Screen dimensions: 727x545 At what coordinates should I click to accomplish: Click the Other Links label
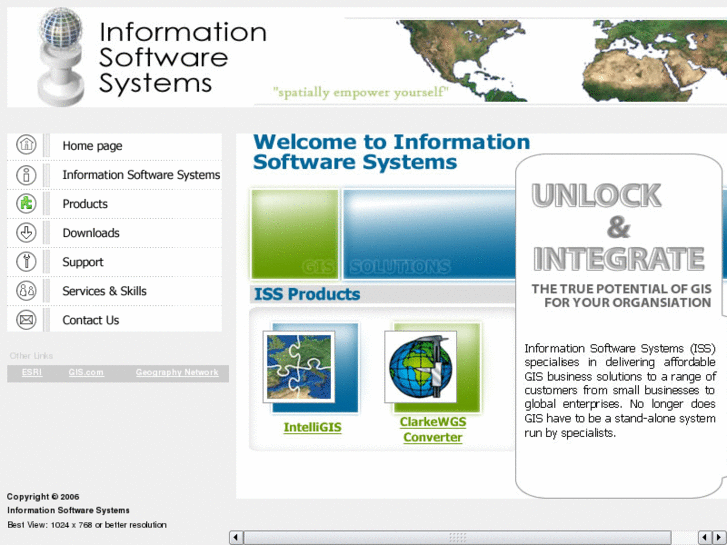coord(31,356)
